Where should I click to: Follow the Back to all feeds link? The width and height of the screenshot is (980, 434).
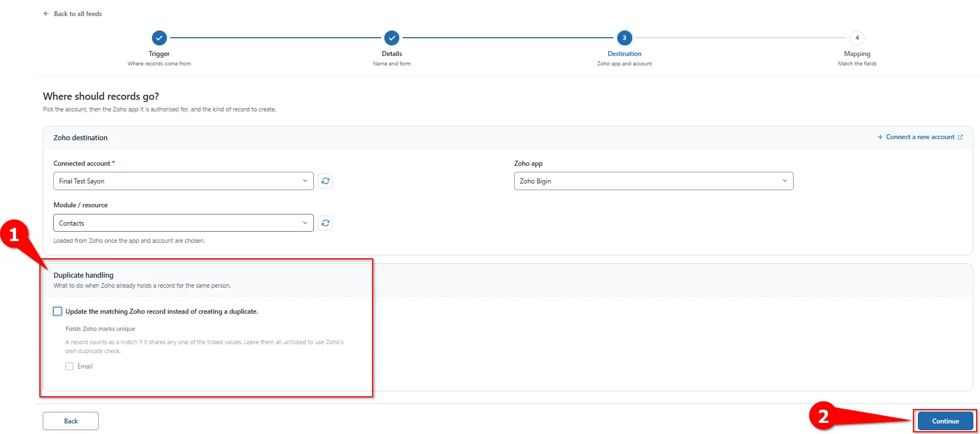point(78,14)
